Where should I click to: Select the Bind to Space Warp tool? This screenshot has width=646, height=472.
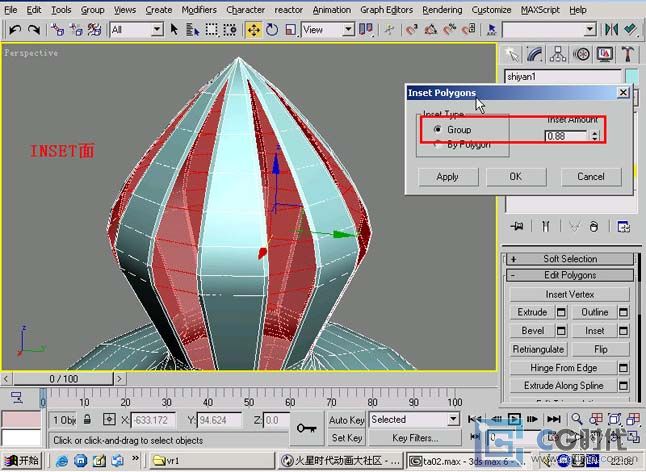tap(95, 30)
